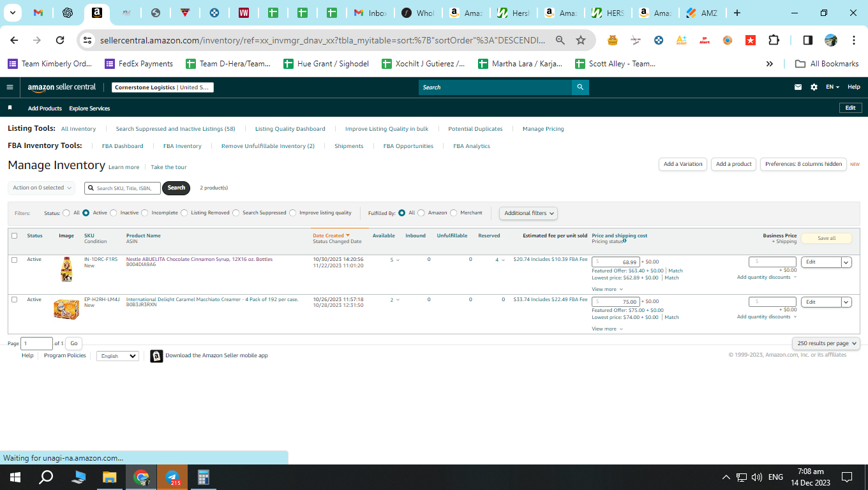868x490 pixels.
Task: Select the Search Suppressed status filter
Action: coord(236,213)
